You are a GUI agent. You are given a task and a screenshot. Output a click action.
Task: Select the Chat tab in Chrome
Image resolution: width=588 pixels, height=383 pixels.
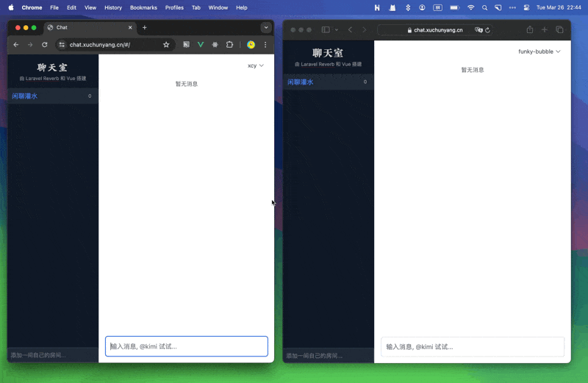click(x=88, y=27)
